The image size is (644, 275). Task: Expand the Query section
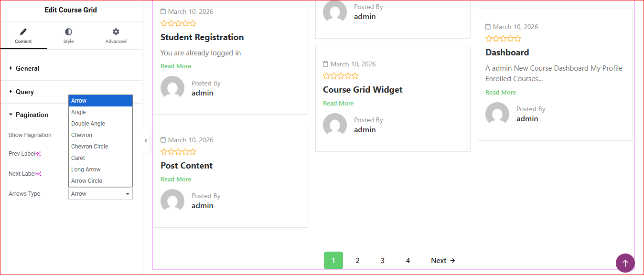coord(25,92)
